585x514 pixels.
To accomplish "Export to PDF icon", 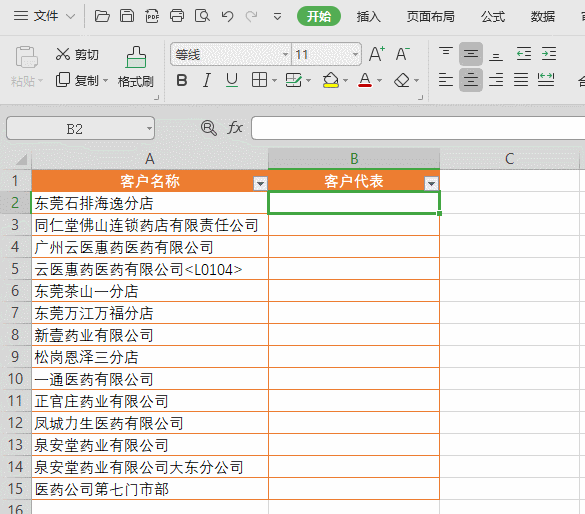I will [152, 16].
